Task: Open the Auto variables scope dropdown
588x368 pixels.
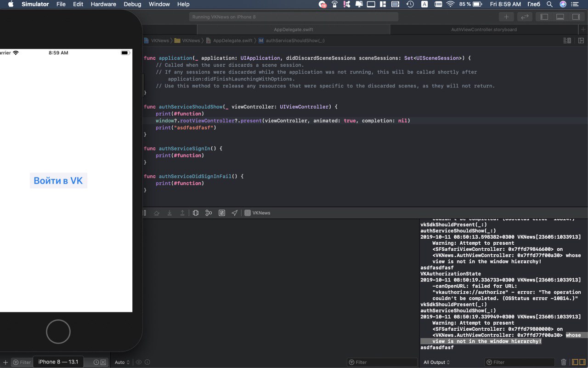Action: 122,362
